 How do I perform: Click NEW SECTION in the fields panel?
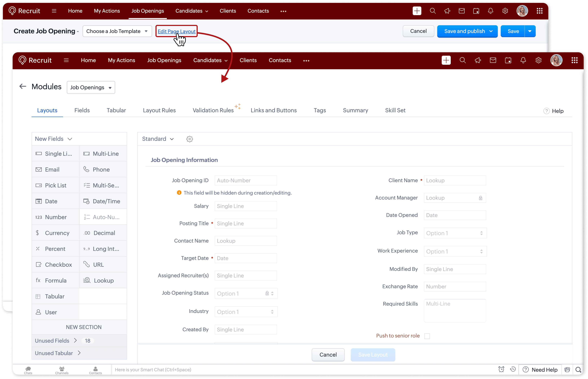coord(84,327)
